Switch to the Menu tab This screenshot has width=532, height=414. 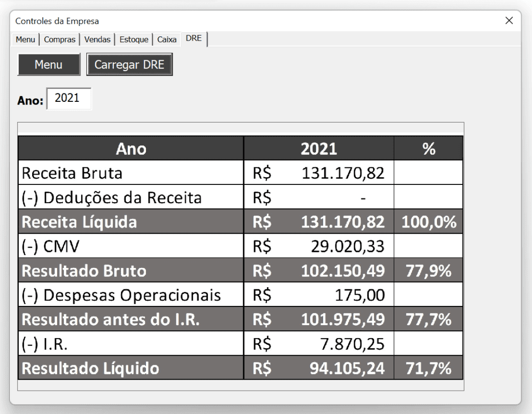pyautogui.click(x=25, y=39)
